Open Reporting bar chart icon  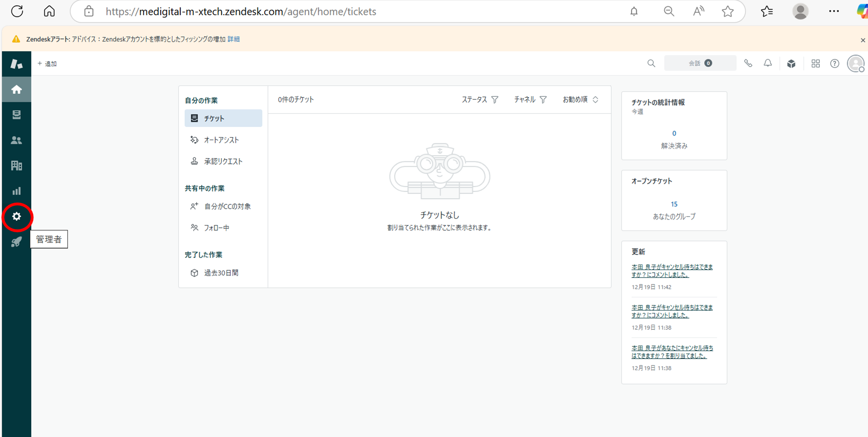(17, 191)
